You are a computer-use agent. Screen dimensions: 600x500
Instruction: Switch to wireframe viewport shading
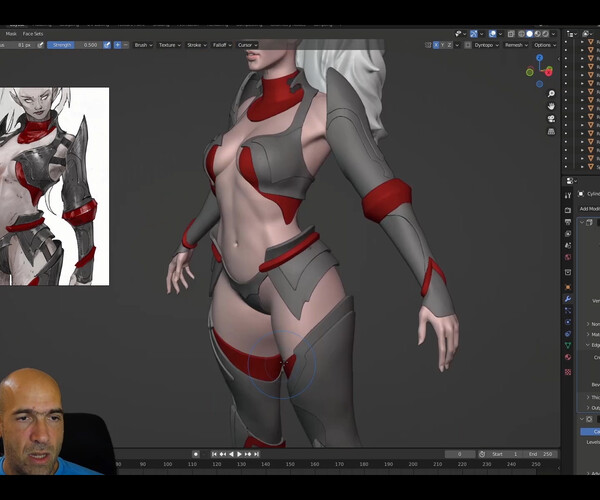[x=521, y=34]
